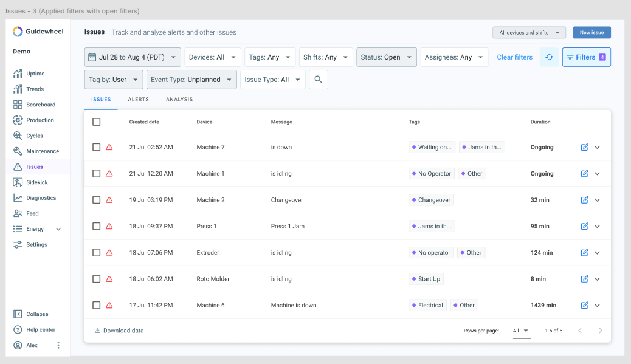Click the Waiting on... tag chip
The width and height of the screenshot is (631, 364).
click(x=432, y=147)
